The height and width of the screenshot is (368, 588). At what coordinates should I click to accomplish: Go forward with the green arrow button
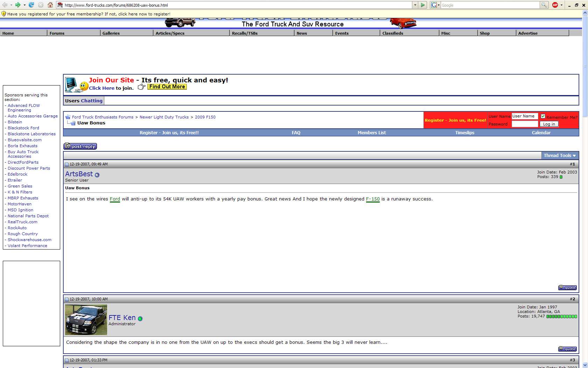[x=17, y=5]
